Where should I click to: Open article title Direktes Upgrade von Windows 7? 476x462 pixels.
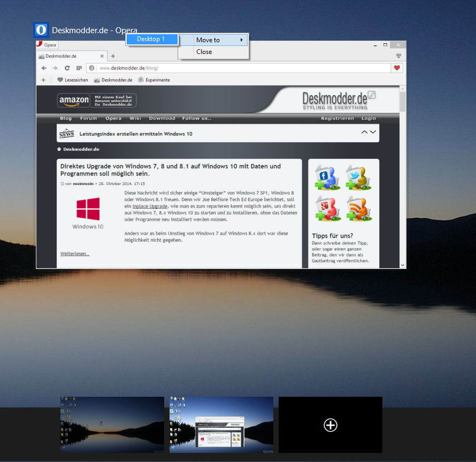[170, 170]
